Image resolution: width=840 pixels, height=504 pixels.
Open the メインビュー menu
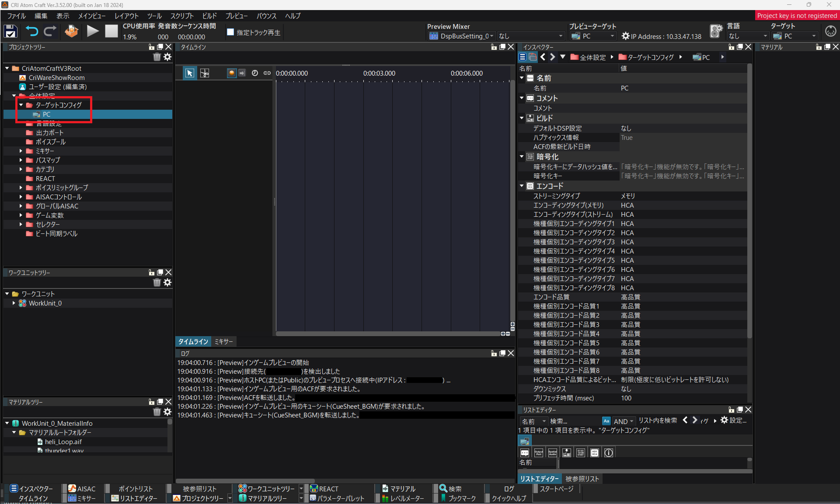(x=92, y=16)
